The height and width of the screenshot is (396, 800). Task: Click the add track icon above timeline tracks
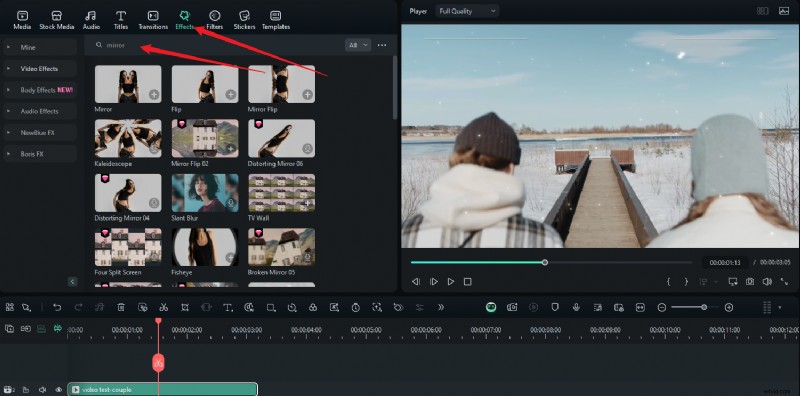point(9,329)
